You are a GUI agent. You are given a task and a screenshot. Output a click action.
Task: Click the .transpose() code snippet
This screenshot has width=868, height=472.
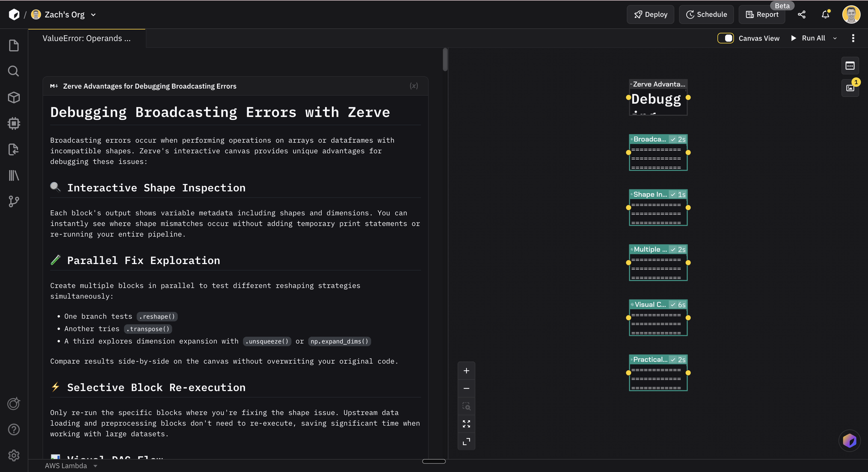click(148, 329)
